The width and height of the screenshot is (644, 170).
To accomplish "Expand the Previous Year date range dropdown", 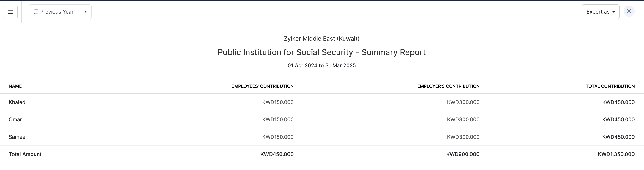I will (x=60, y=12).
